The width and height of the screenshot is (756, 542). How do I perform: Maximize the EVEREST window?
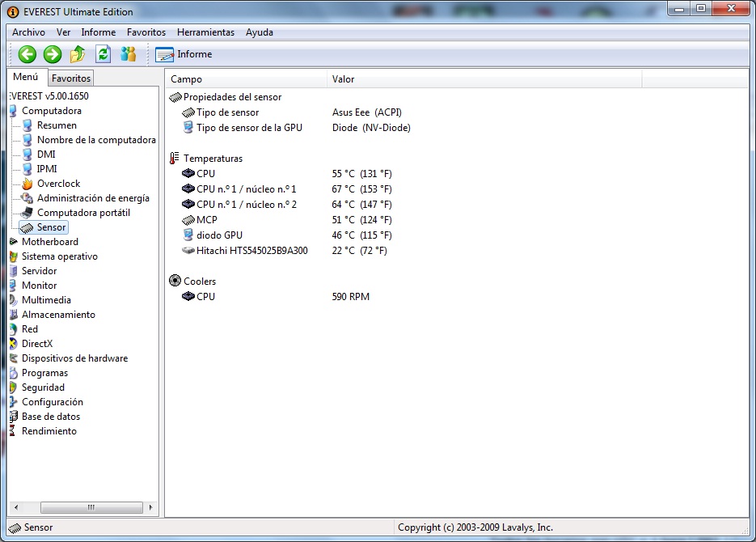coord(701,9)
